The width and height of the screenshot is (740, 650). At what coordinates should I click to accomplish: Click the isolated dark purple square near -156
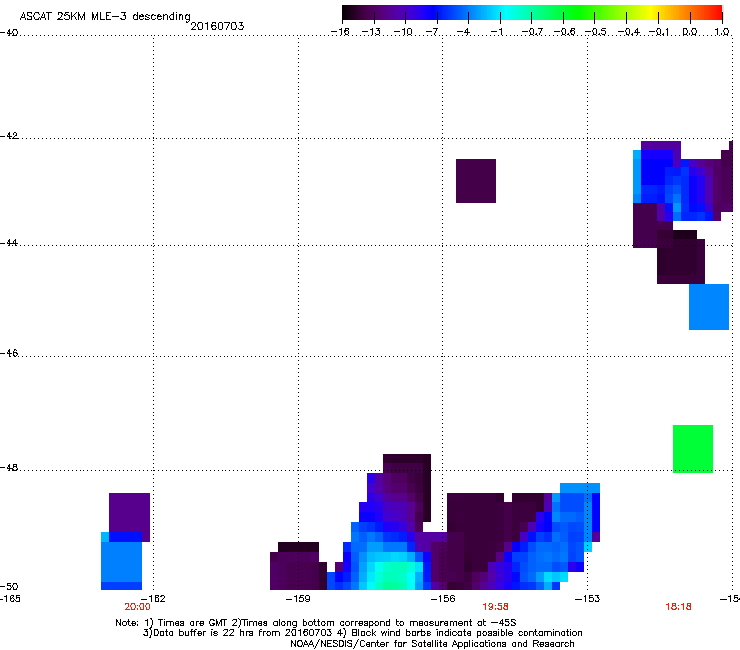pos(476,181)
